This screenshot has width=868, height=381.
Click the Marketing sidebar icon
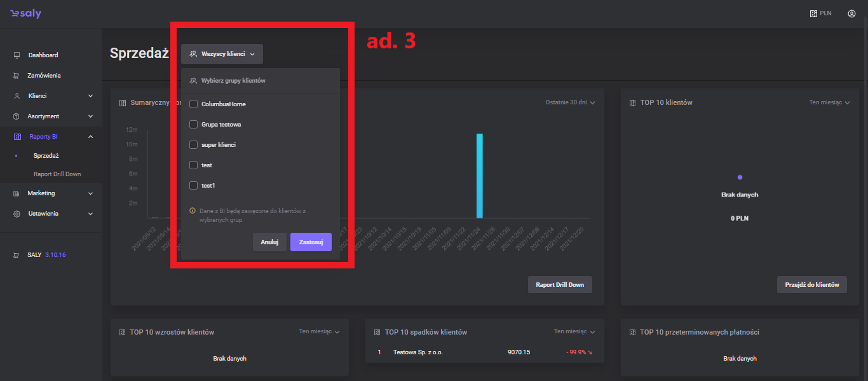[17, 193]
